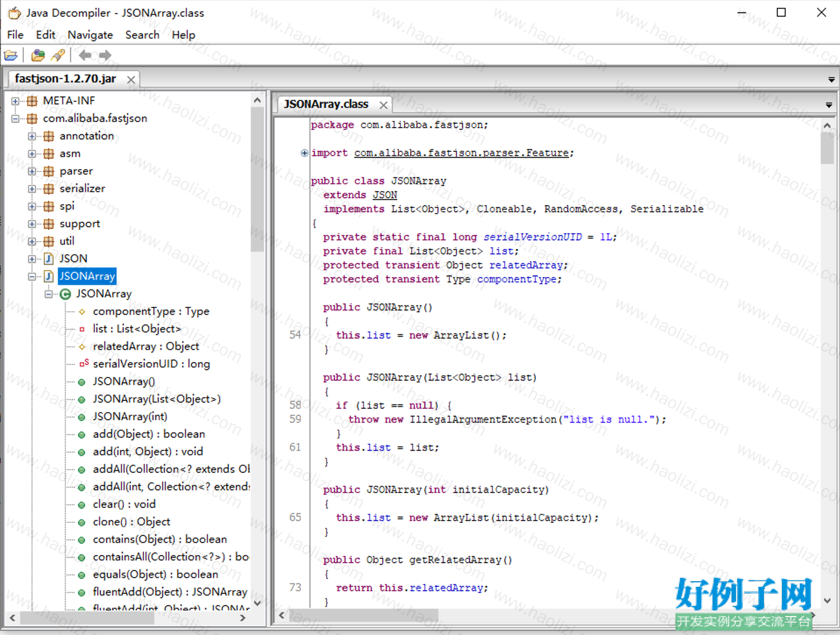Expand the META-INF tree node
The height and width of the screenshot is (635, 840).
15,101
